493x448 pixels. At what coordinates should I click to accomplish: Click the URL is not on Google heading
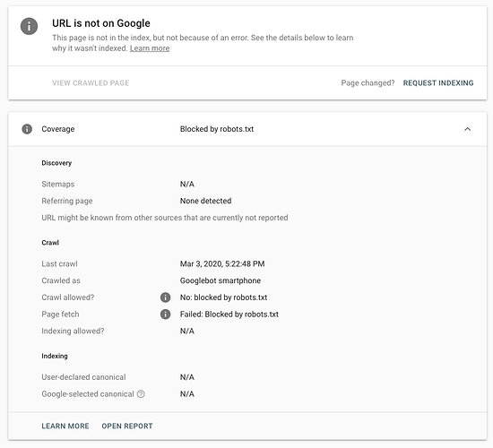[101, 23]
